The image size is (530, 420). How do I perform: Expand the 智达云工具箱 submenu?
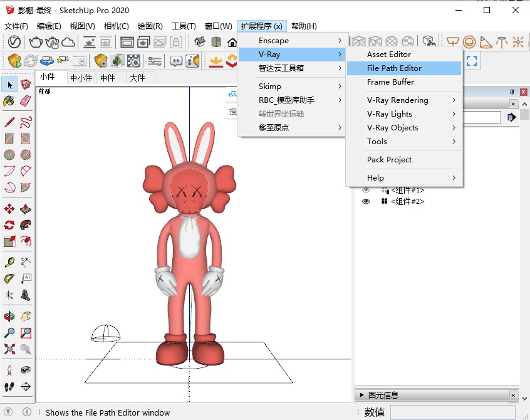pyautogui.click(x=292, y=68)
